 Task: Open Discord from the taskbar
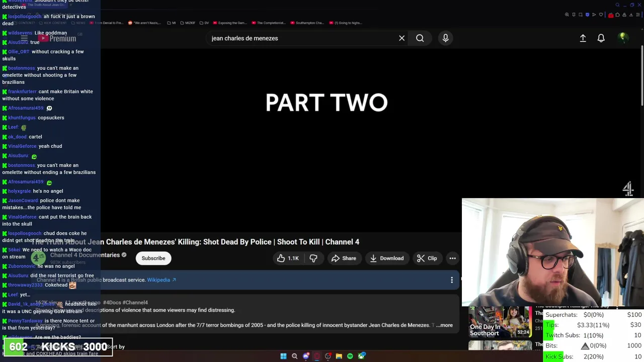306,356
